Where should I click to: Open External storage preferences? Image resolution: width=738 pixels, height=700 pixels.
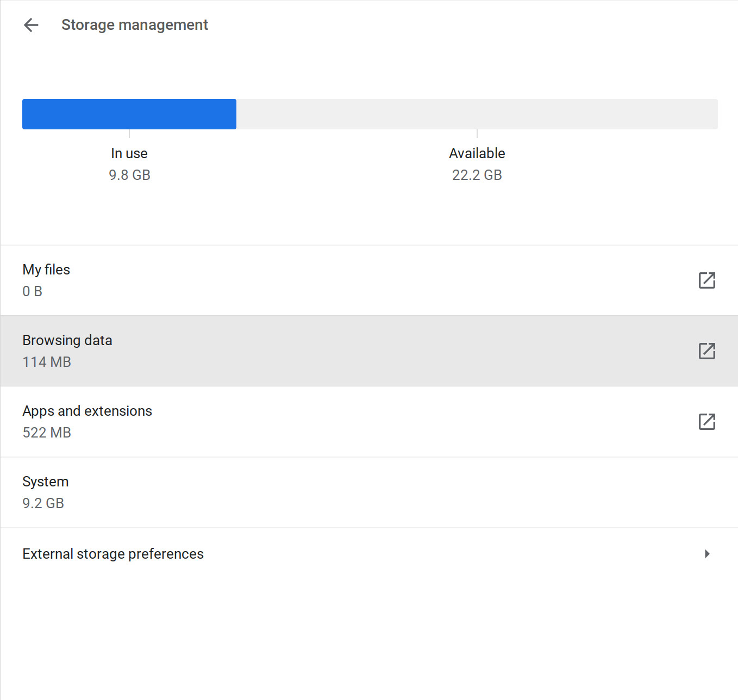(x=369, y=554)
